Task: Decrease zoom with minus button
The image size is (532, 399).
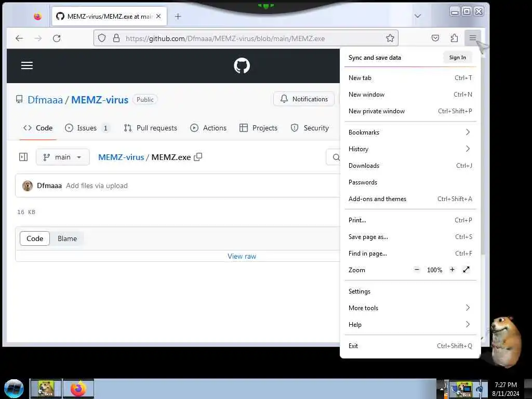Action: [417, 270]
